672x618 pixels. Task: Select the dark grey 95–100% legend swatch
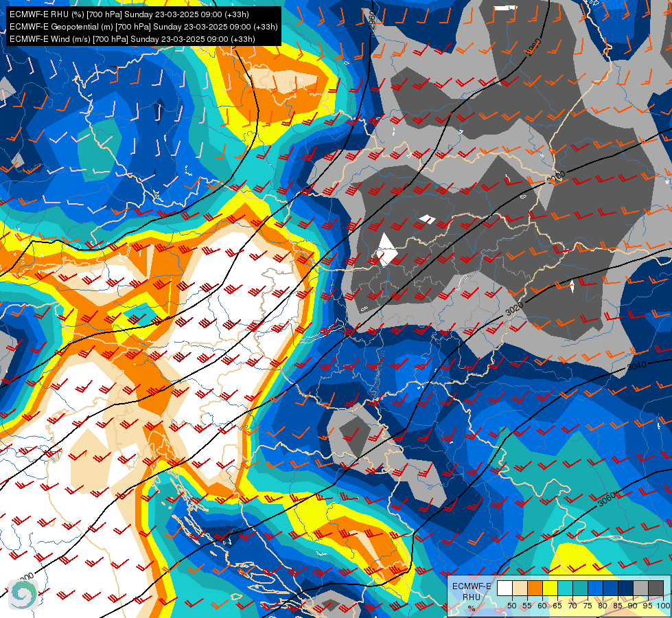coord(656,588)
